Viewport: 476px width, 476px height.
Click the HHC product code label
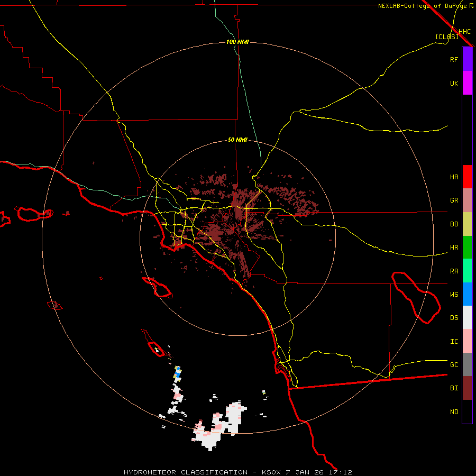click(x=464, y=32)
